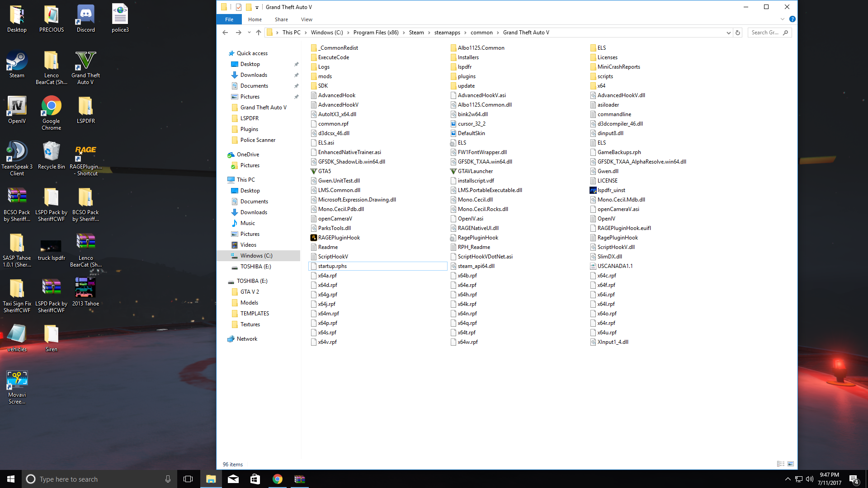
Task: Open the File menu tab
Action: click(x=229, y=19)
